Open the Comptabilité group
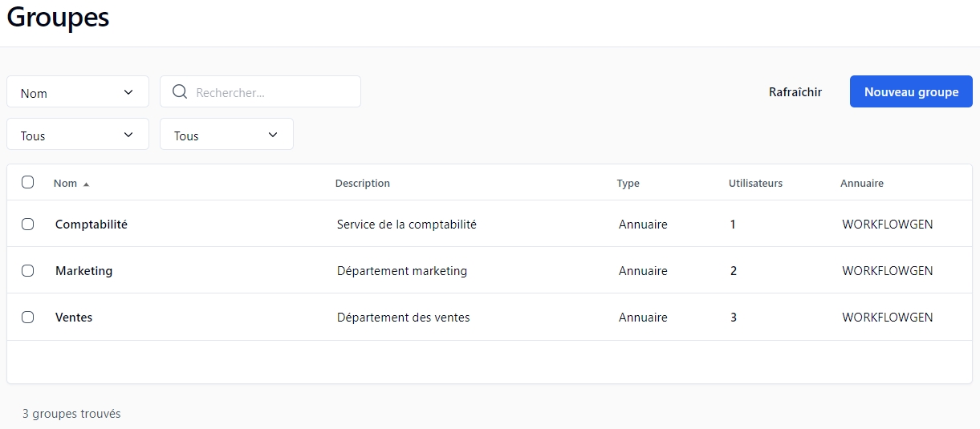 [x=91, y=225]
